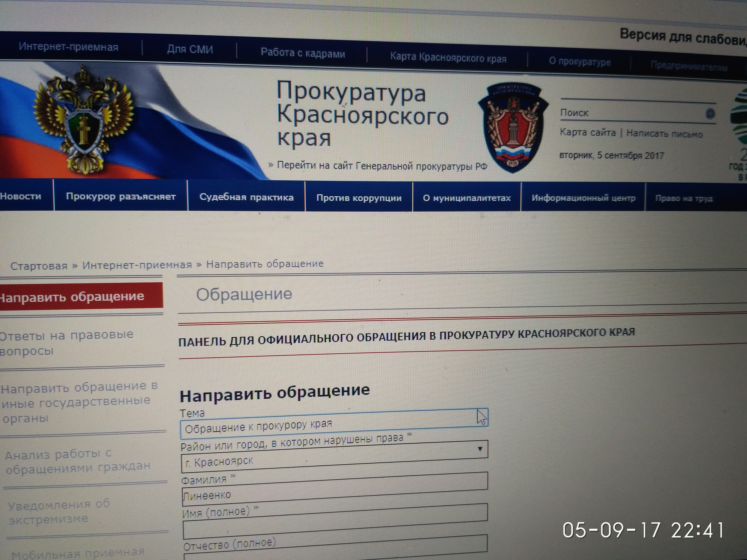Go to Новости section
The image size is (747, 560).
(x=20, y=196)
